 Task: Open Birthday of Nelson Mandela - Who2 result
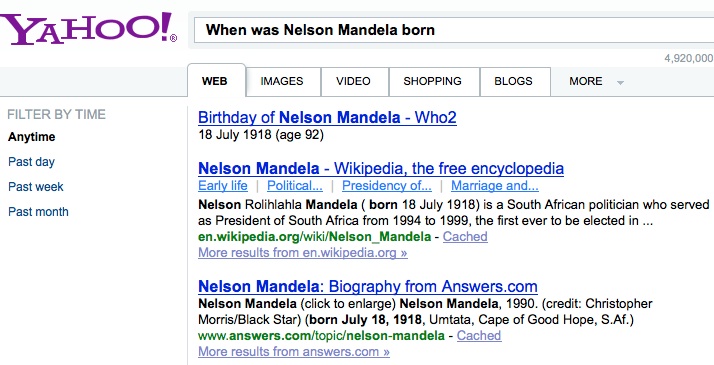327,117
